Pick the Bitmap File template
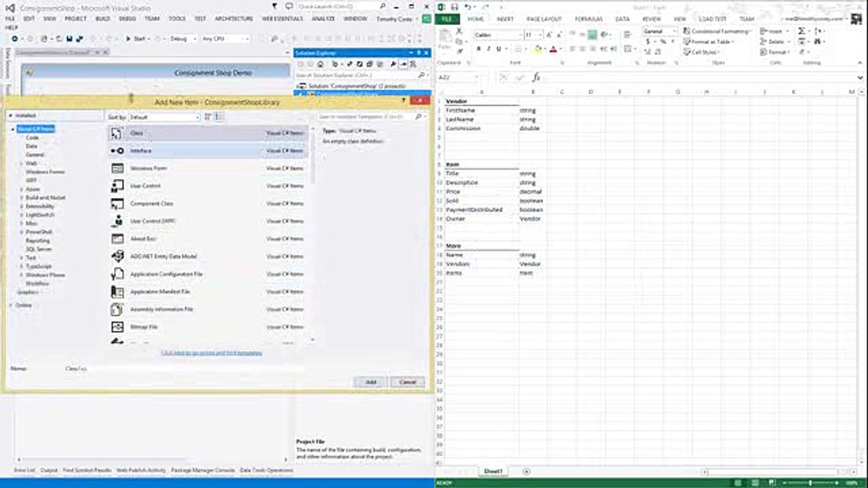 point(208,327)
